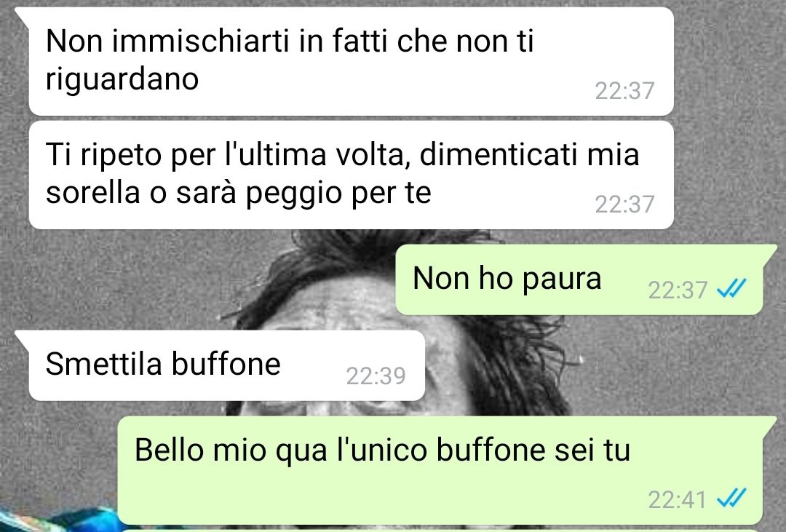The width and height of the screenshot is (786, 532).
Task: Tap the tail of the 'Smettila buffone' bubble
Action: (x=23, y=339)
